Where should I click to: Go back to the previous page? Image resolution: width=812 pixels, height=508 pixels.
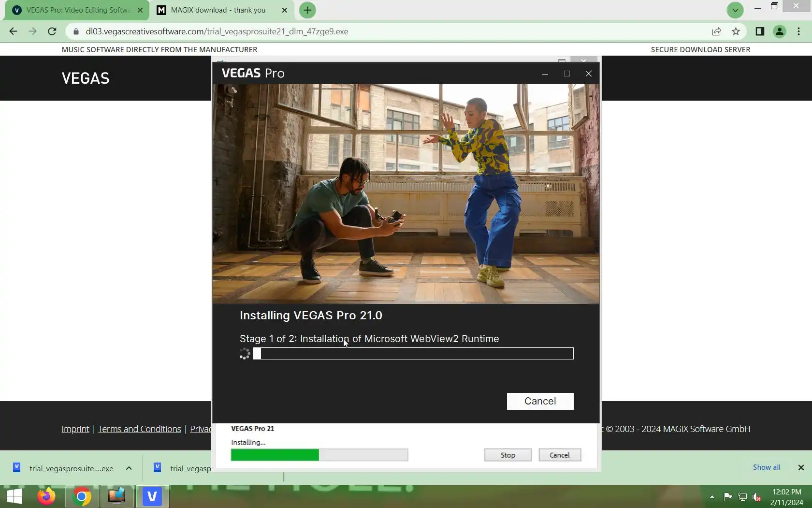pyautogui.click(x=13, y=31)
